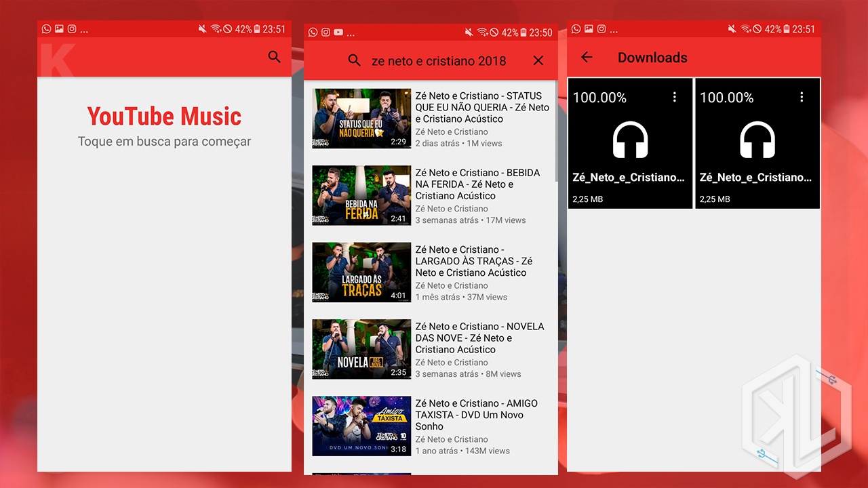Open options menu of first downloaded track
This screenshot has height=488, width=868.
pos(675,97)
